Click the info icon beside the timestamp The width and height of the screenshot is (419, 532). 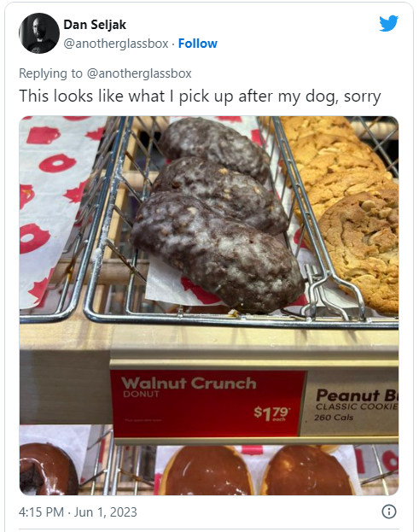tap(389, 512)
